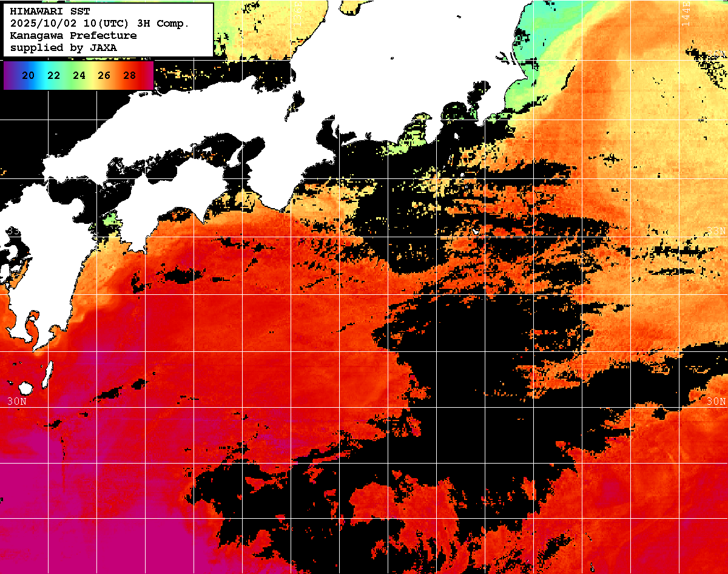The image size is (728, 574).
Task: Click the 30N latitude label on right edge
Action: 716,401
